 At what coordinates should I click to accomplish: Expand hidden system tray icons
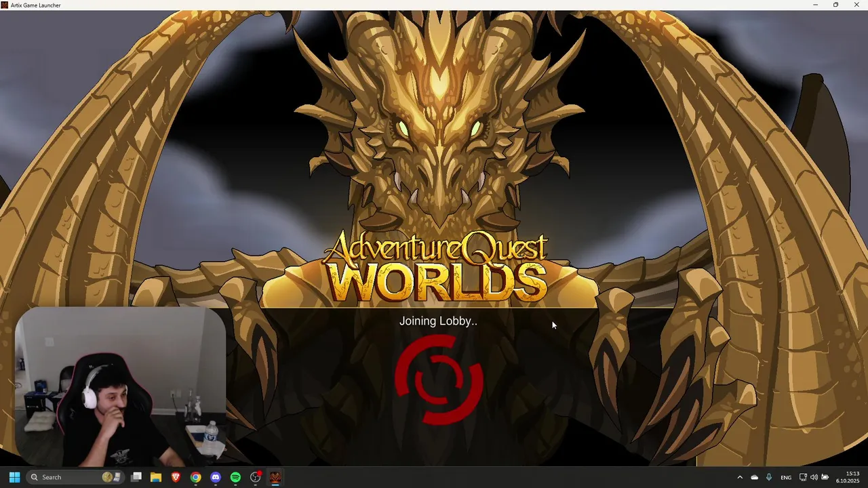coord(740,477)
